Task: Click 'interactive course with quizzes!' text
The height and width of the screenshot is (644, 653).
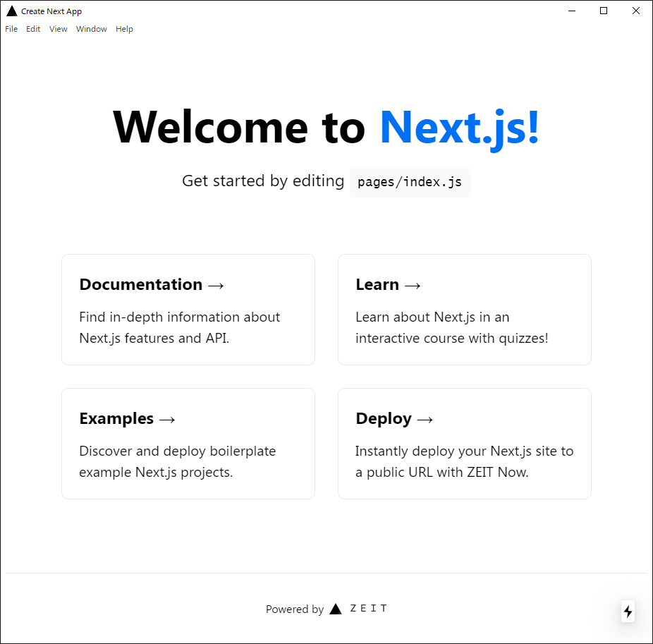Action: pos(452,339)
